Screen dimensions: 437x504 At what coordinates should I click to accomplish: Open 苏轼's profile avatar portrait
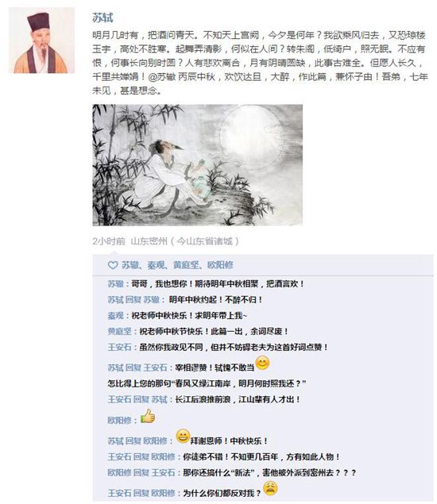coord(41,40)
